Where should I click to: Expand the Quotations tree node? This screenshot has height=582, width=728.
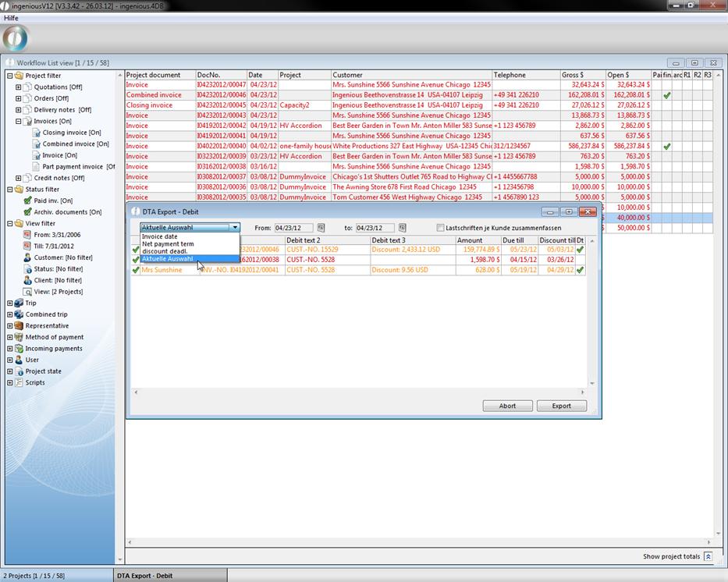(x=19, y=87)
